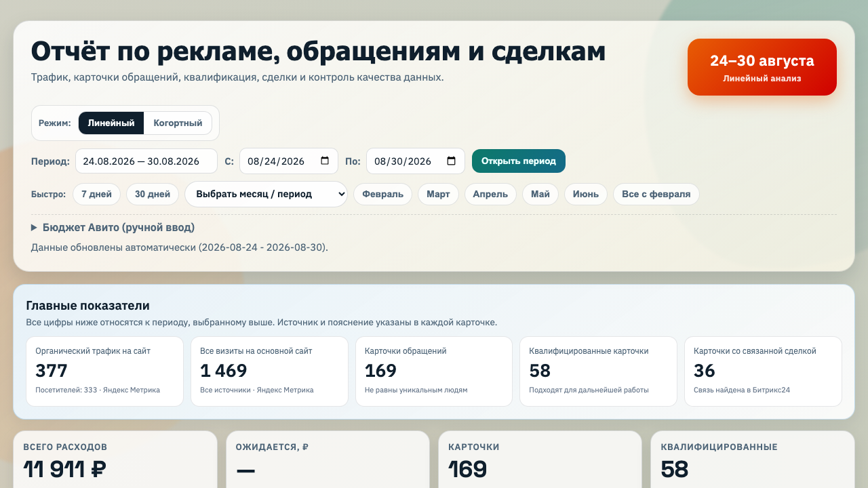Open calendar picker icon in С date field
Screen dimensions: 868x488
325,161
